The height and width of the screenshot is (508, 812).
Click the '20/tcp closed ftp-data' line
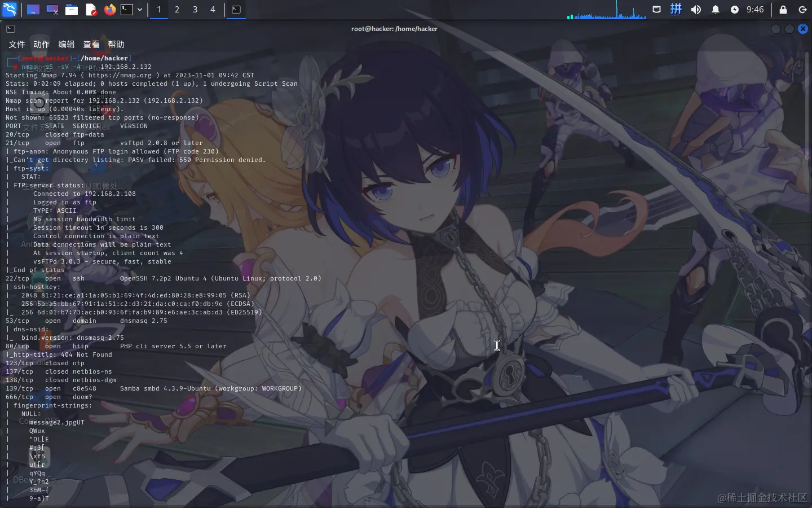pyautogui.click(x=55, y=134)
